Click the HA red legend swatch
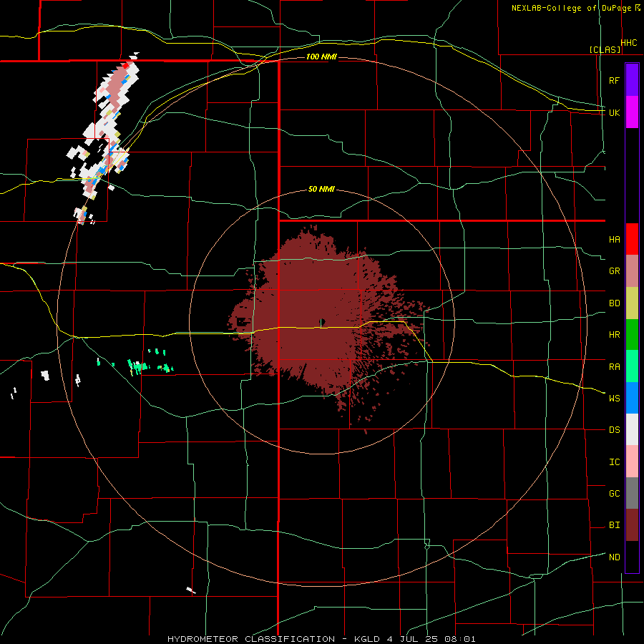Viewport: 644px width, 644px height. tap(632, 239)
